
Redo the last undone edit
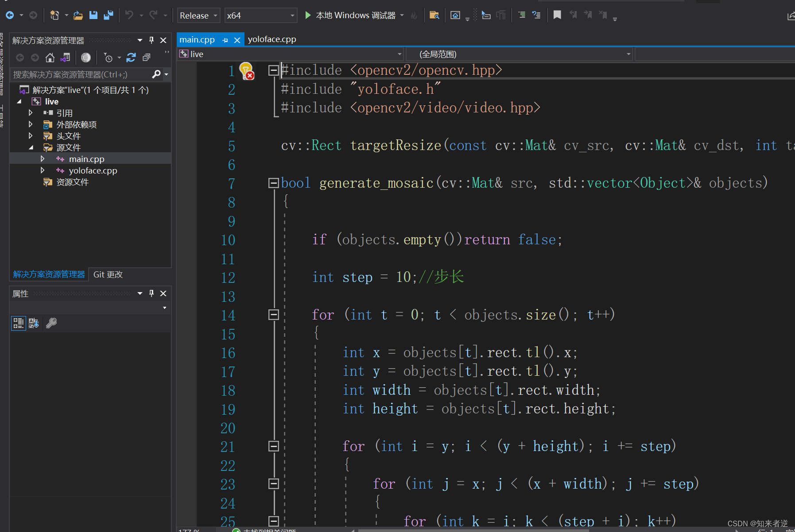(153, 15)
